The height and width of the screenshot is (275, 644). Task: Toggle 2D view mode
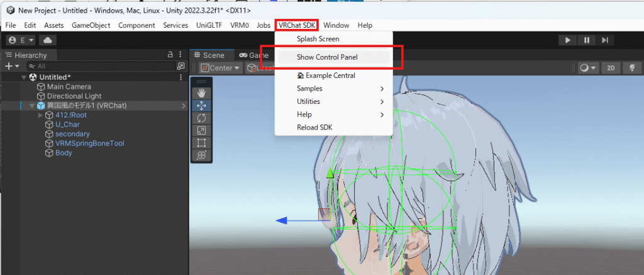point(611,68)
